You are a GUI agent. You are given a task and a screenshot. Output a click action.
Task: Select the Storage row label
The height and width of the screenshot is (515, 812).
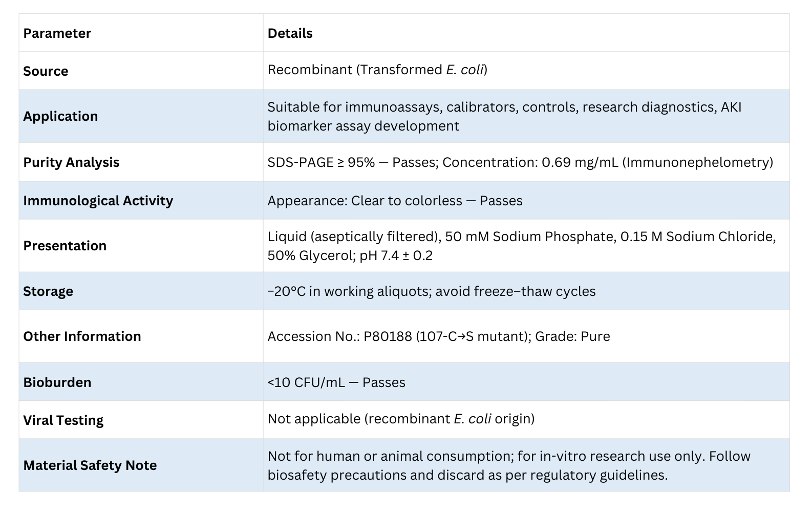tap(48, 291)
